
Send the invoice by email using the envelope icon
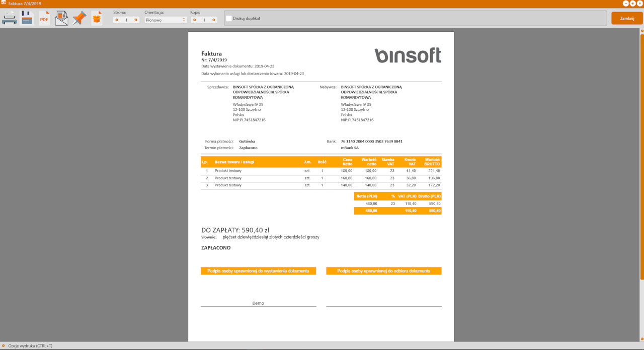(62, 18)
